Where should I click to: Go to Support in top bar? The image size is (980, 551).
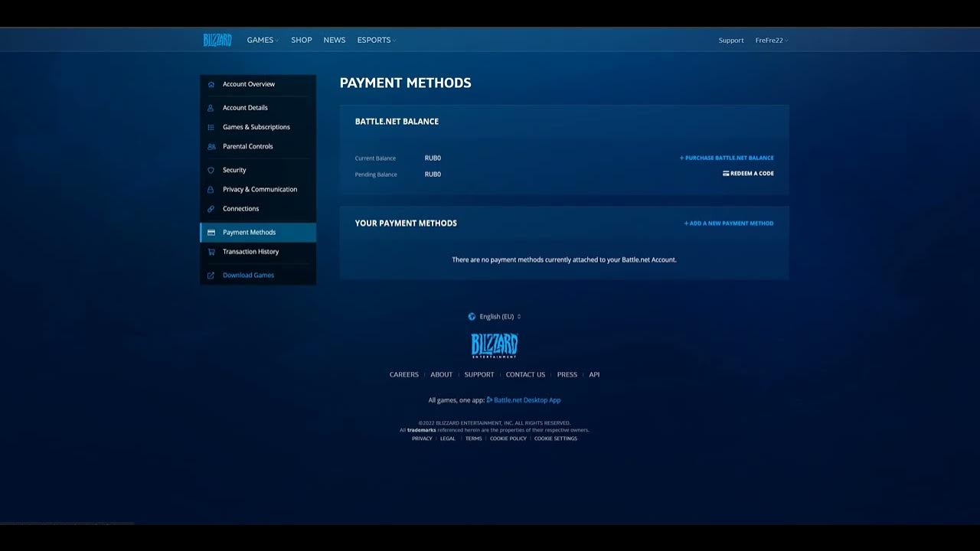tap(731, 40)
